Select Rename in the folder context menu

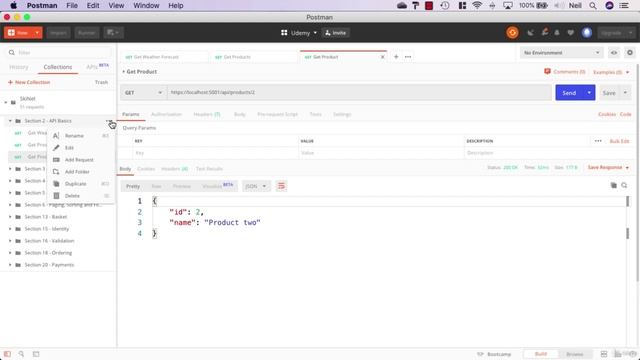click(74, 136)
